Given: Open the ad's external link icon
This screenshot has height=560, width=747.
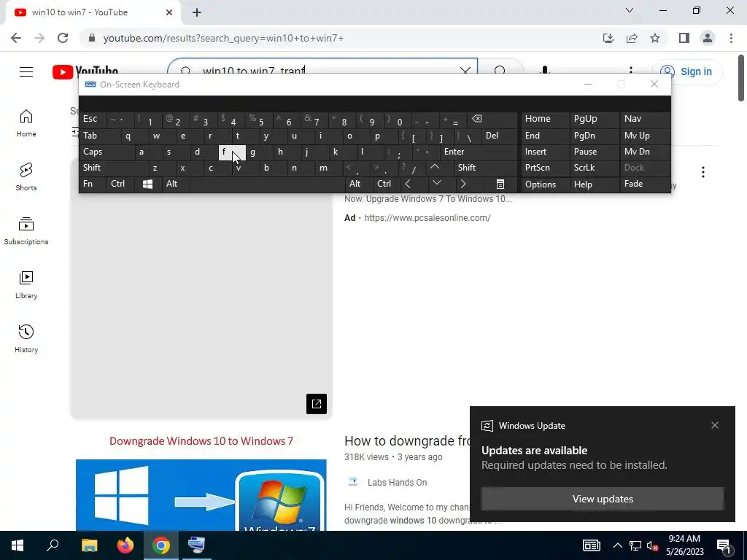Looking at the screenshot, I should (x=317, y=404).
